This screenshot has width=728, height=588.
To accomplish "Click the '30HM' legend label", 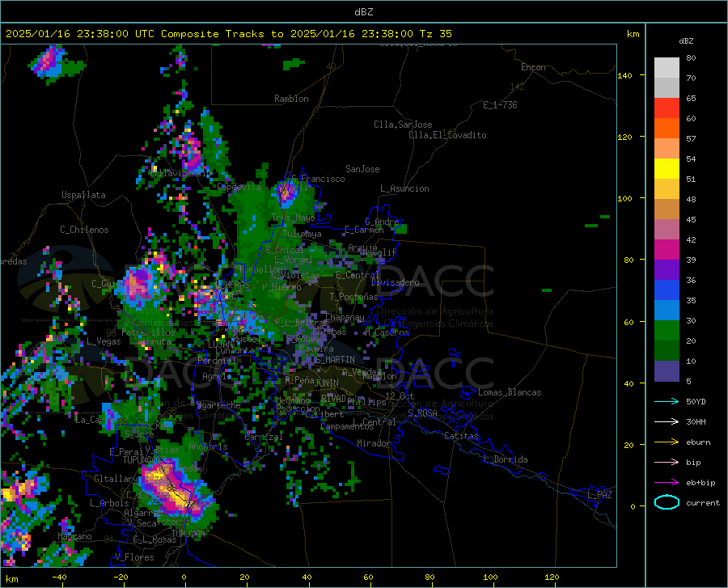I will pos(696,421).
